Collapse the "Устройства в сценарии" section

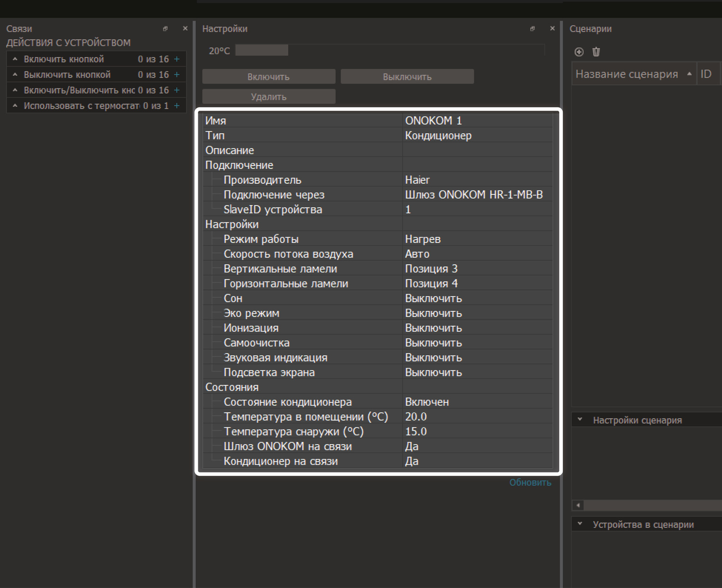pos(580,524)
